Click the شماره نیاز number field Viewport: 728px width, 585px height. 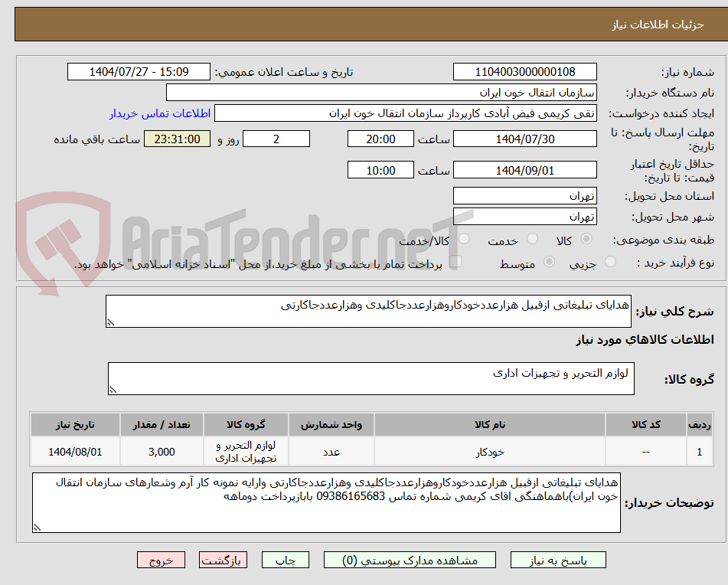pyautogui.click(x=525, y=71)
